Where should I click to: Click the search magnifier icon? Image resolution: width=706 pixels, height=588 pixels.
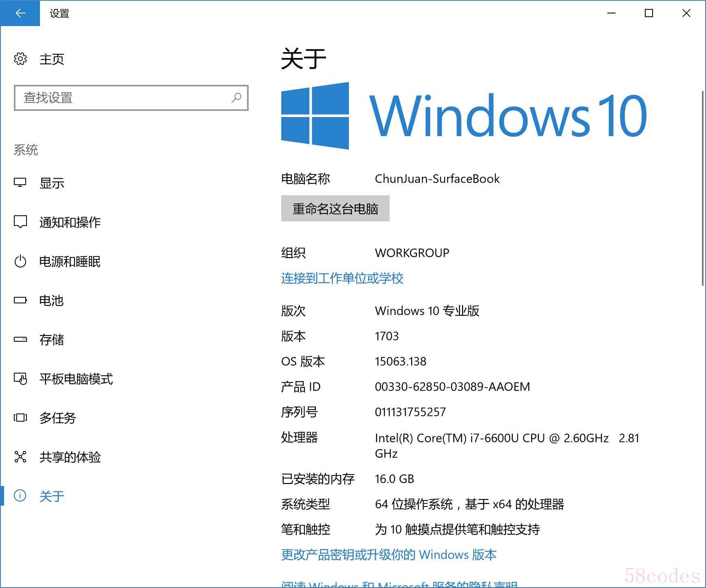[236, 97]
